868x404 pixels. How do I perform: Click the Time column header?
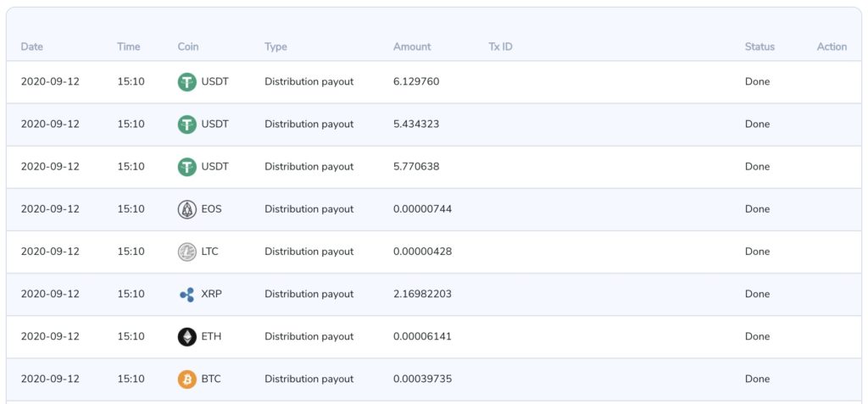pos(128,47)
